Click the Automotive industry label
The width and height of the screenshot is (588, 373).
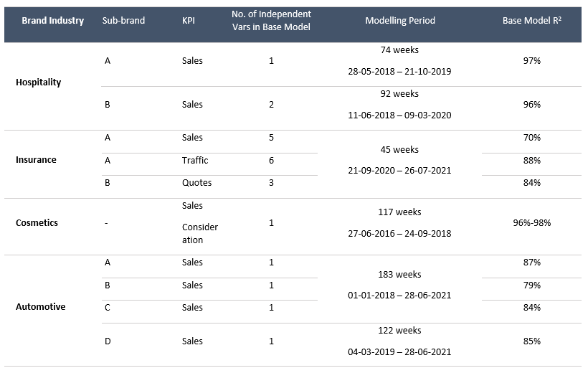pos(40,307)
